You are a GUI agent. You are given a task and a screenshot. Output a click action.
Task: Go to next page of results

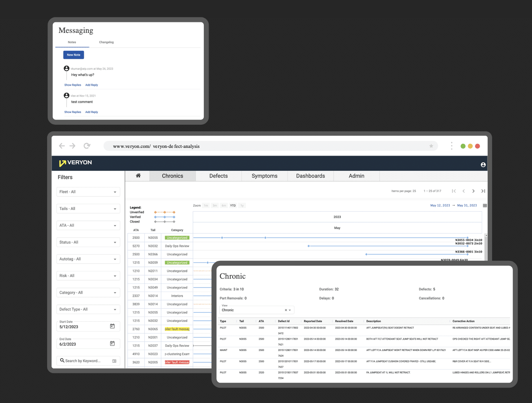(x=473, y=191)
